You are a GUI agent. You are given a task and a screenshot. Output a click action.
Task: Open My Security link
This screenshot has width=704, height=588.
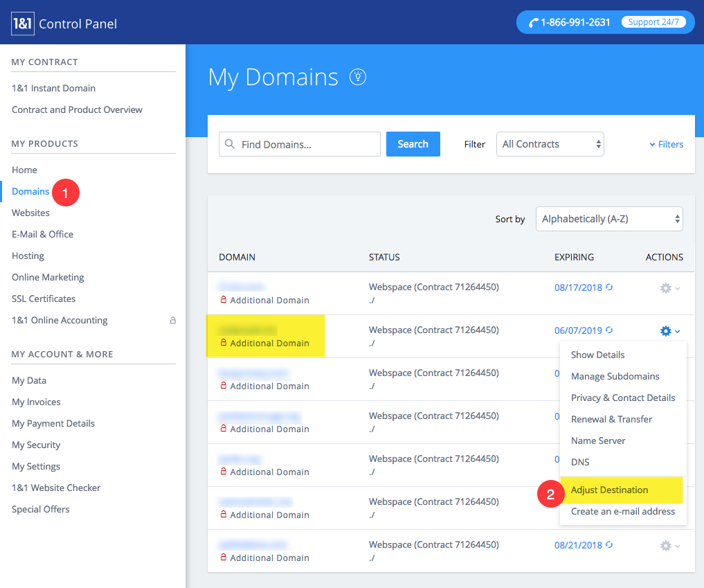36,445
